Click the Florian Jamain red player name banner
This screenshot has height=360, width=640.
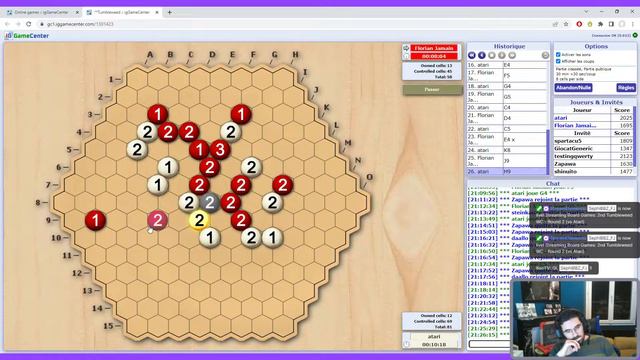click(434, 48)
